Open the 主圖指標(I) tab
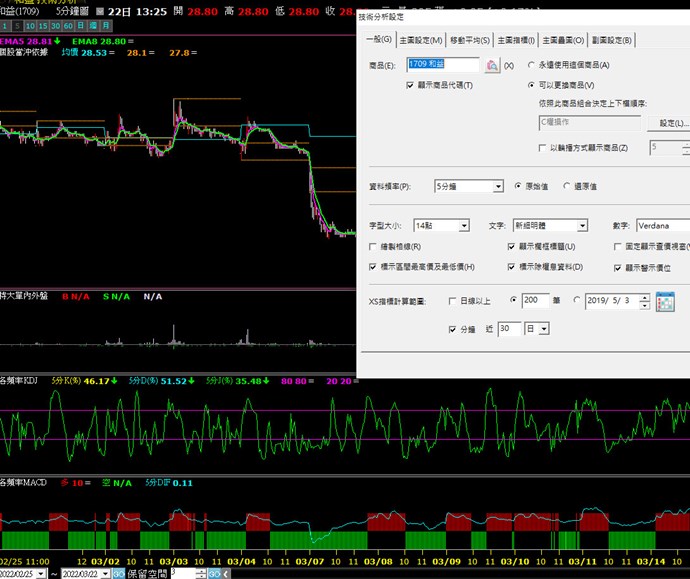Screen dimensions: 690x579 pos(516,39)
